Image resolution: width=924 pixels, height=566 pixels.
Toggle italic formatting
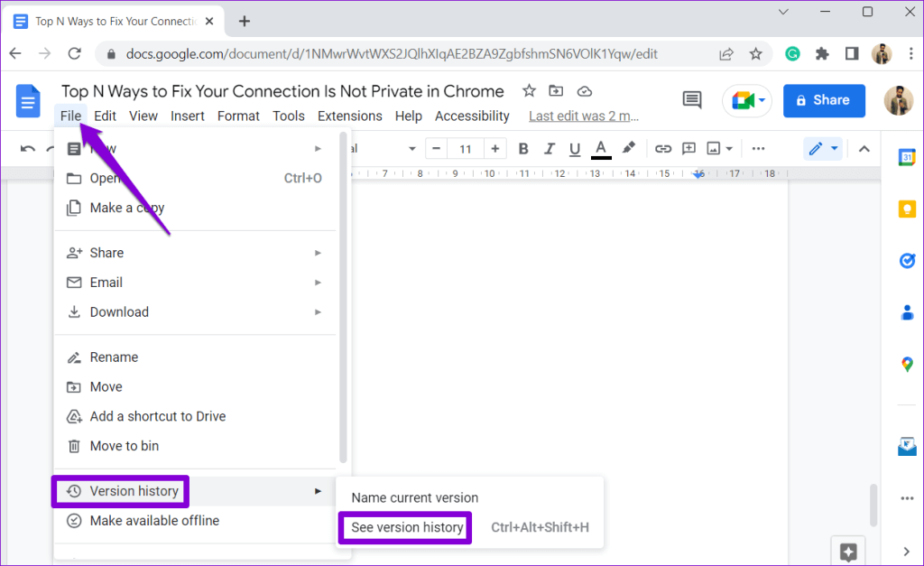click(549, 148)
